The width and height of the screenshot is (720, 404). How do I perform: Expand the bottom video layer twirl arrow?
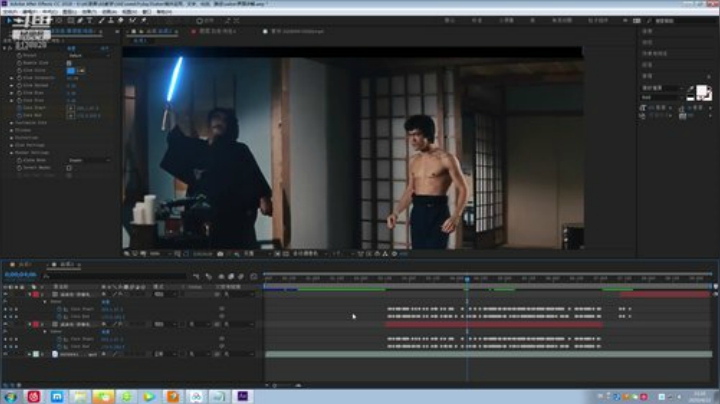pyautogui.click(x=30, y=354)
